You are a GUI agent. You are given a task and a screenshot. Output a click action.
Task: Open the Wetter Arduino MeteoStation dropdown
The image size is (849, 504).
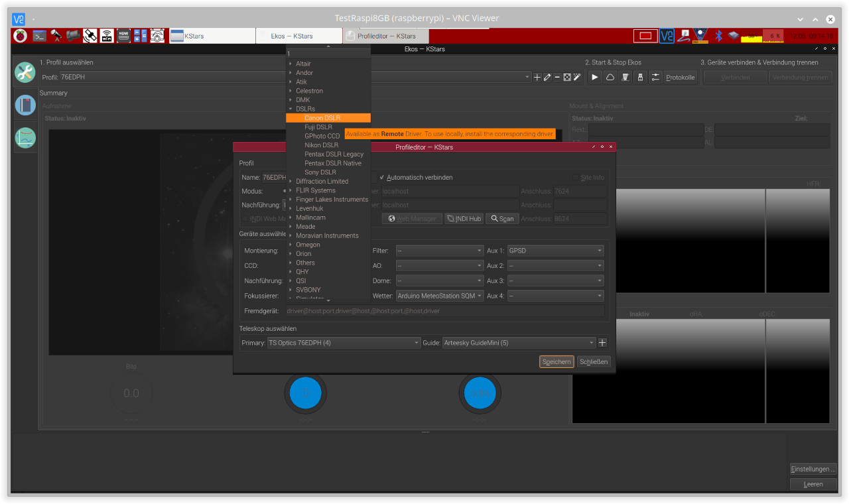coord(440,296)
